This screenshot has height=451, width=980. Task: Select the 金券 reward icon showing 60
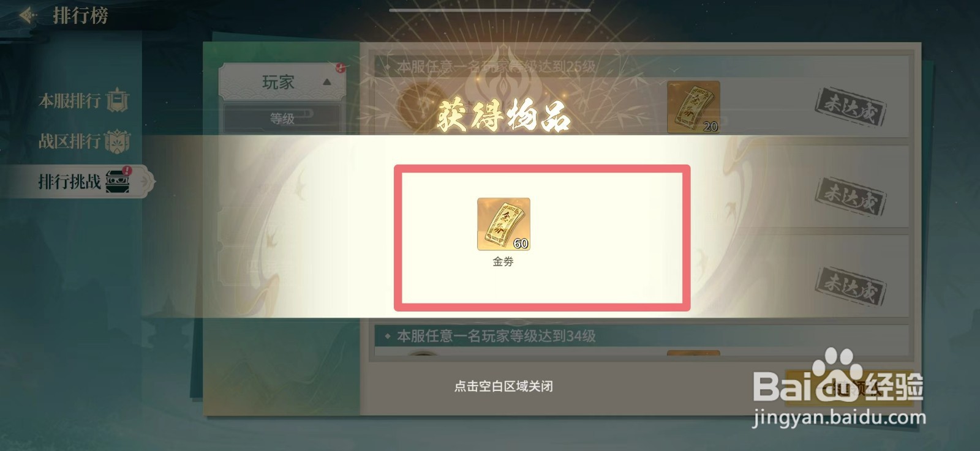click(x=503, y=224)
